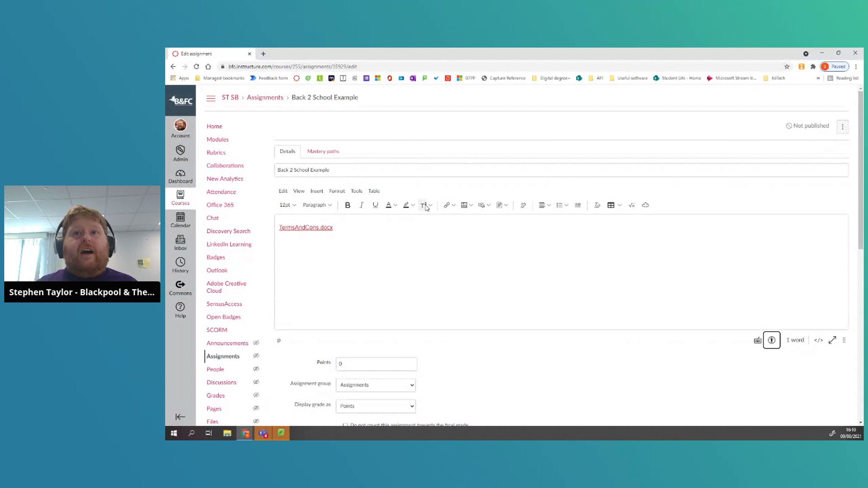Viewport: 868px width, 488px height.
Task: Expand editor to fullscreen
Action: [832, 340]
